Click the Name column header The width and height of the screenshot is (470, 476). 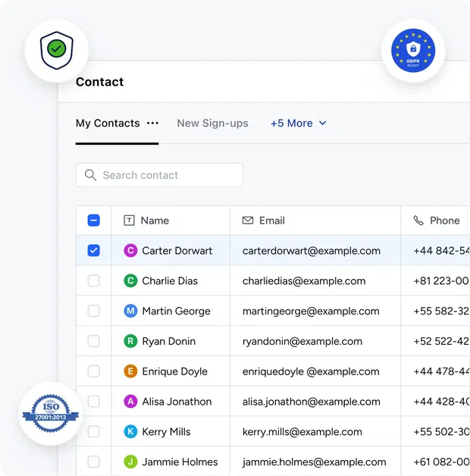171,221
